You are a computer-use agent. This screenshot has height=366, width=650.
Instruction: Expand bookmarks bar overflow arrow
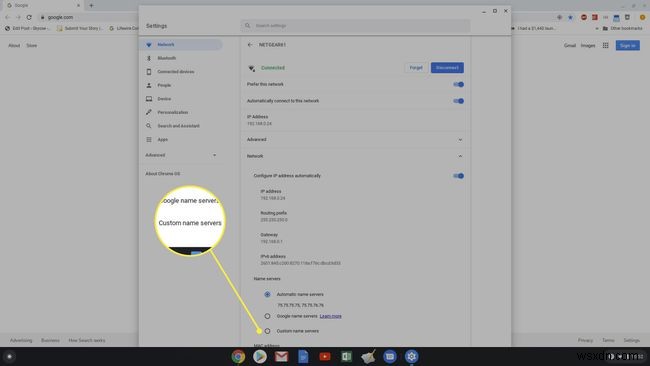(x=597, y=29)
